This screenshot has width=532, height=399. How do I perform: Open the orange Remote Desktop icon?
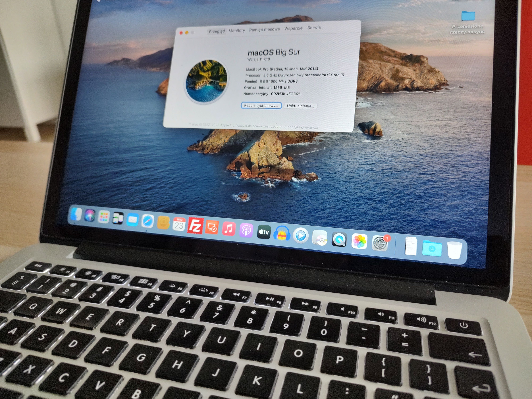pos(212,227)
